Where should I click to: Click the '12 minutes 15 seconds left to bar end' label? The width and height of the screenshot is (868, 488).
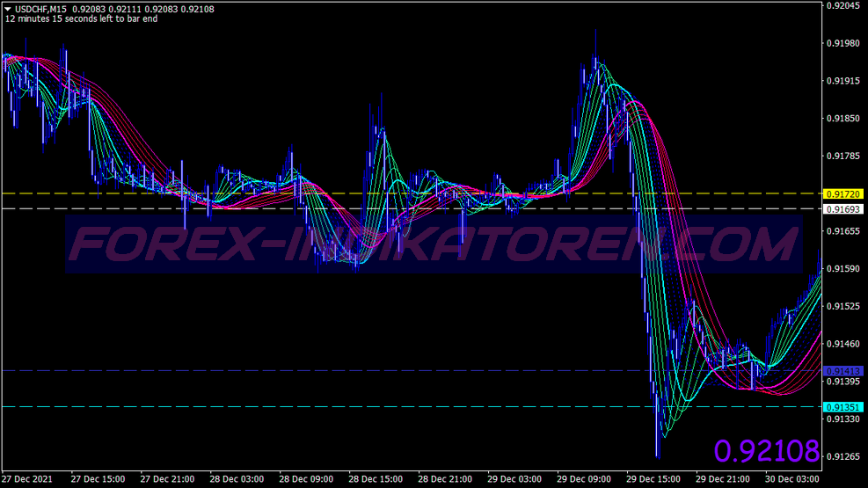pyautogui.click(x=82, y=18)
